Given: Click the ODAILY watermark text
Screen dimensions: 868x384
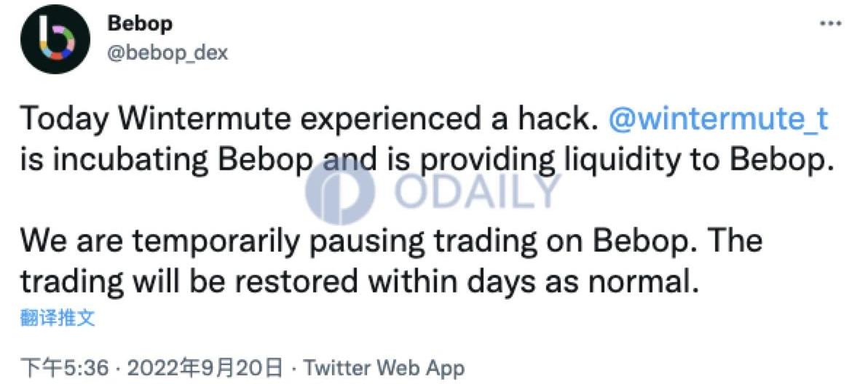Looking at the screenshot, I should 481,191.
